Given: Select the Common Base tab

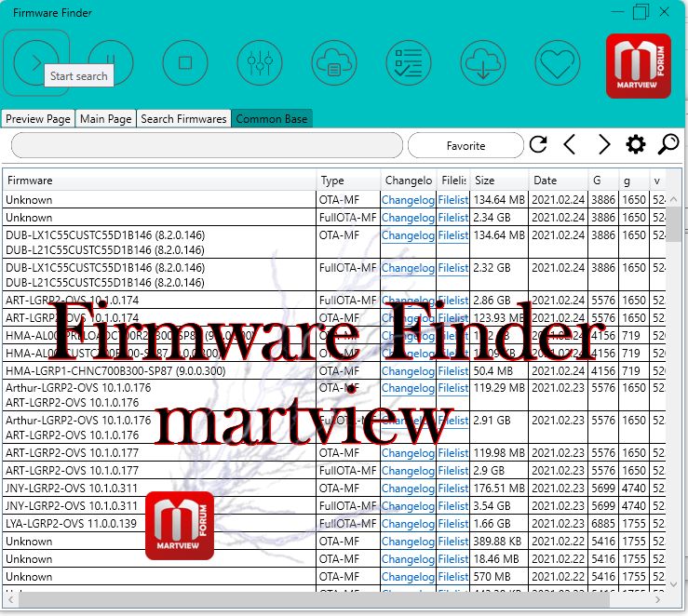Looking at the screenshot, I should click(272, 119).
